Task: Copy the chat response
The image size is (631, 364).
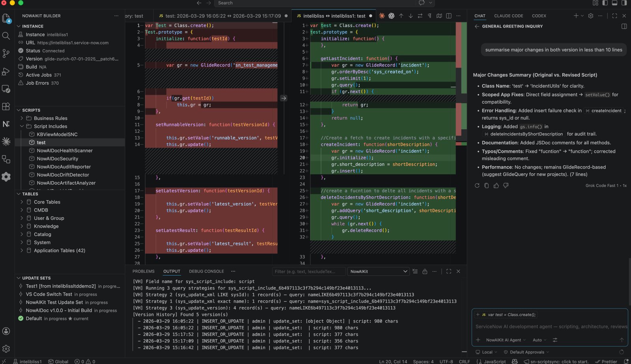Action: click(x=486, y=186)
